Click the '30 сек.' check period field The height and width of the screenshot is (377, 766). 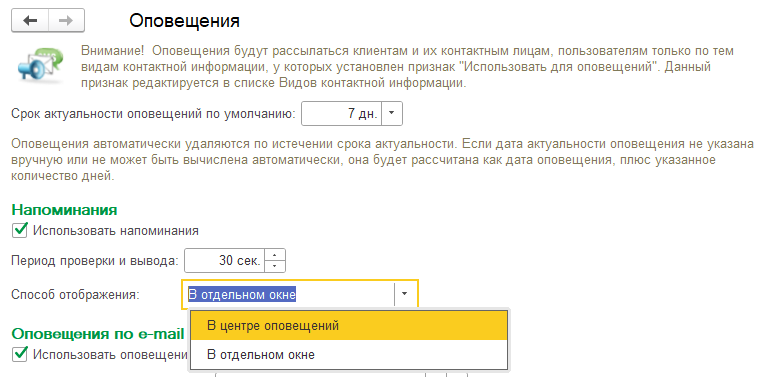tap(225, 261)
